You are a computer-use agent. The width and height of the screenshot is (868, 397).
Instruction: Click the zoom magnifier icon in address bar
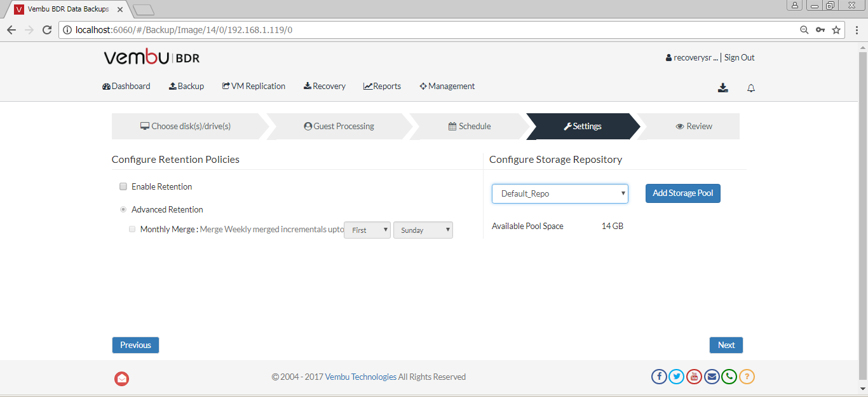pyautogui.click(x=804, y=30)
